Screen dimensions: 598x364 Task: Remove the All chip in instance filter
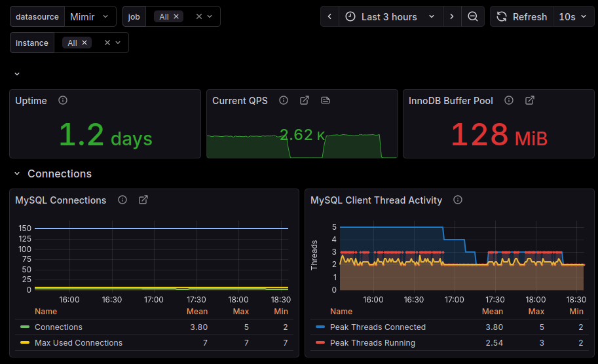(x=84, y=43)
